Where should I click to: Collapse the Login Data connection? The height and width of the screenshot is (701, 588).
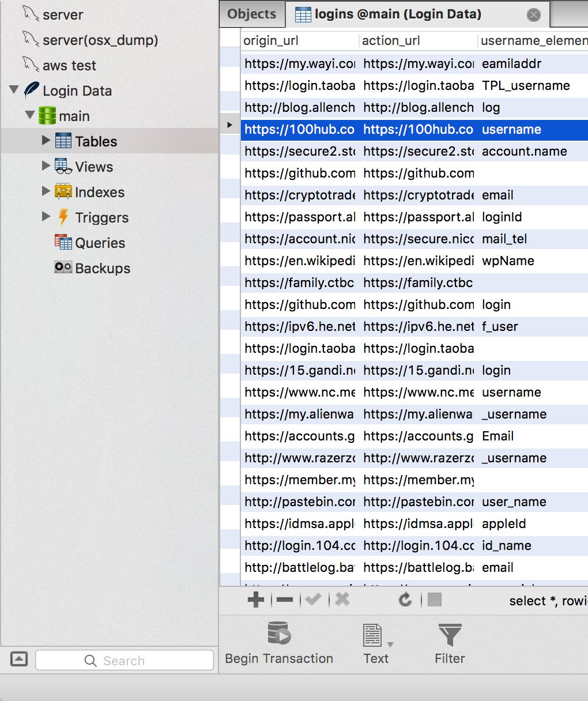[14, 90]
